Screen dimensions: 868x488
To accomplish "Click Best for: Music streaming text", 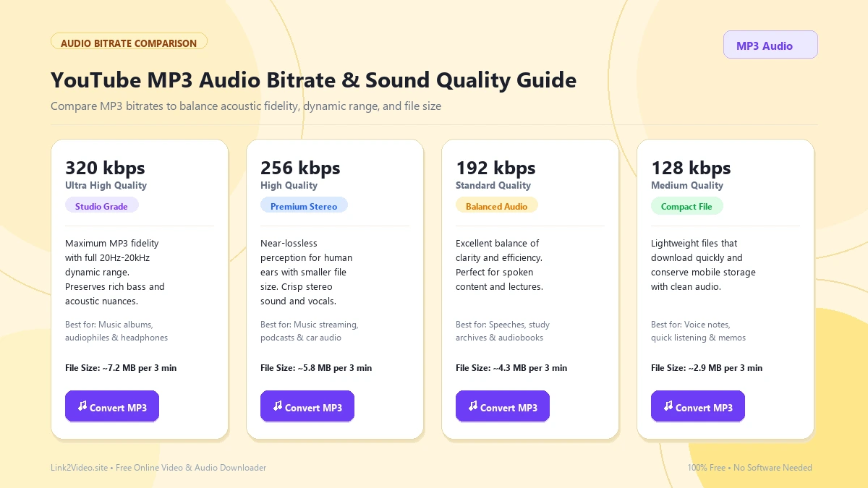I will [310, 331].
